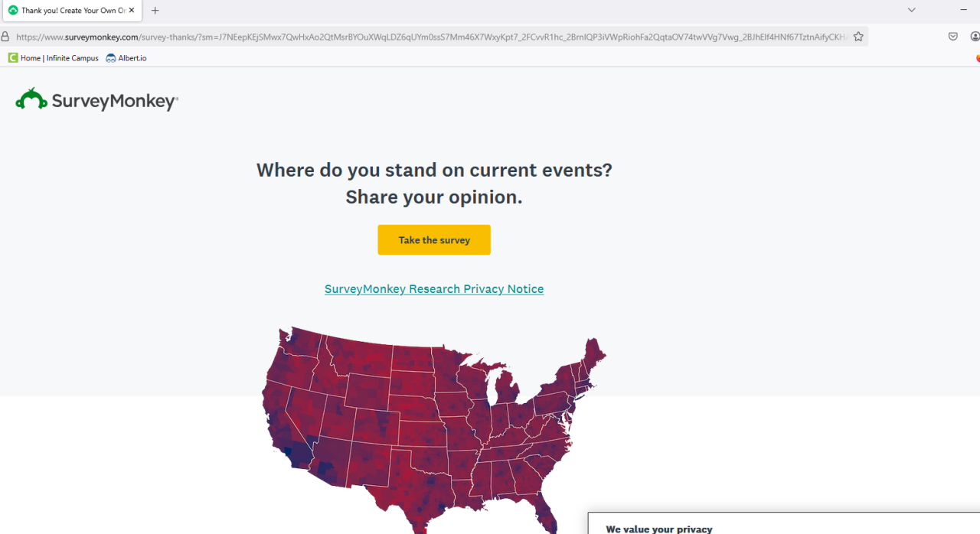980x534 pixels.
Task: Click the 'Share your opinion.' heading text
Action: coord(434,197)
